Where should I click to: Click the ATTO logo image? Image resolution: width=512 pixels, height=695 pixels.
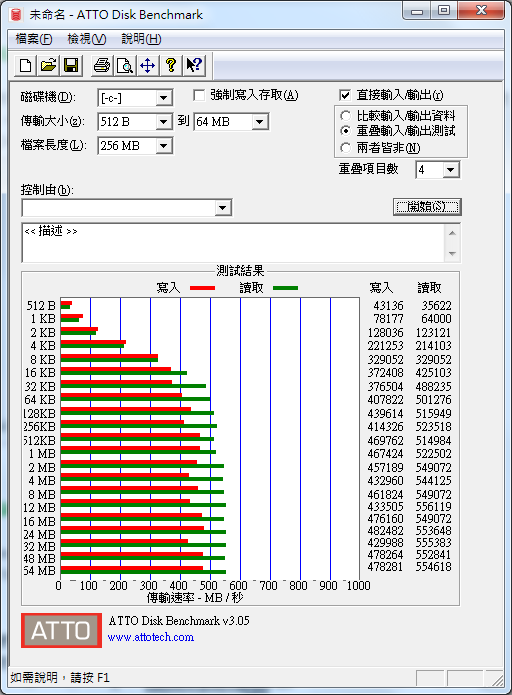point(61,630)
